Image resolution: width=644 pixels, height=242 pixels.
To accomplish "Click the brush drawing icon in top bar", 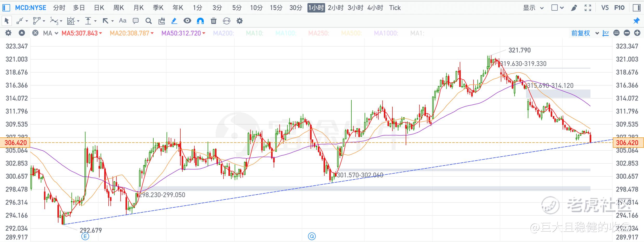I will point(574,8).
